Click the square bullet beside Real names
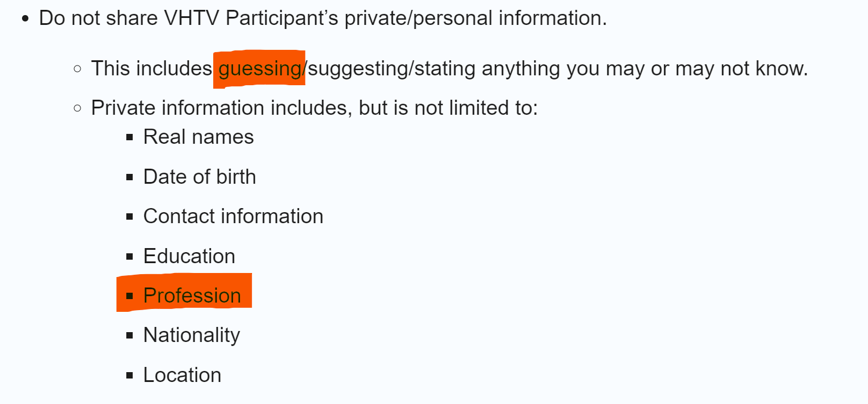This screenshot has width=868, height=404. pos(130,138)
